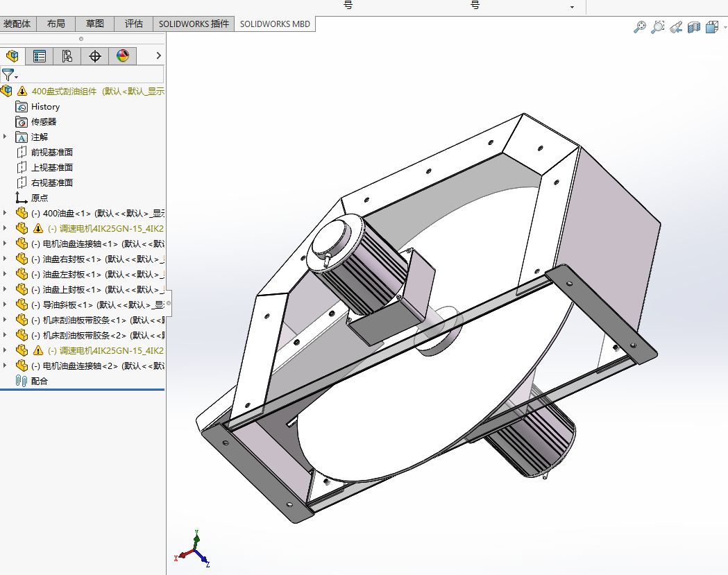Image resolution: width=728 pixels, height=575 pixels.
Task: Open the View Orientation cube icon
Action: point(712,27)
